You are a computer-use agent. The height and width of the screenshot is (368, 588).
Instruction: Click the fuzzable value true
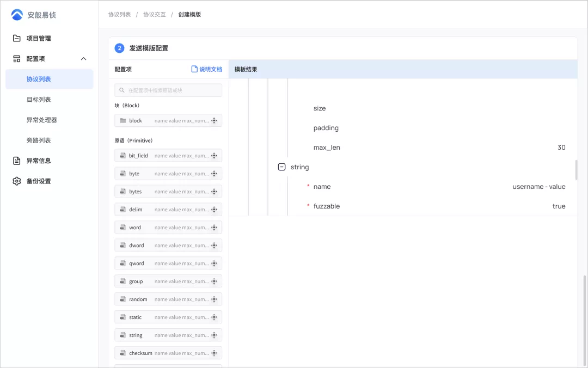tap(559, 206)
